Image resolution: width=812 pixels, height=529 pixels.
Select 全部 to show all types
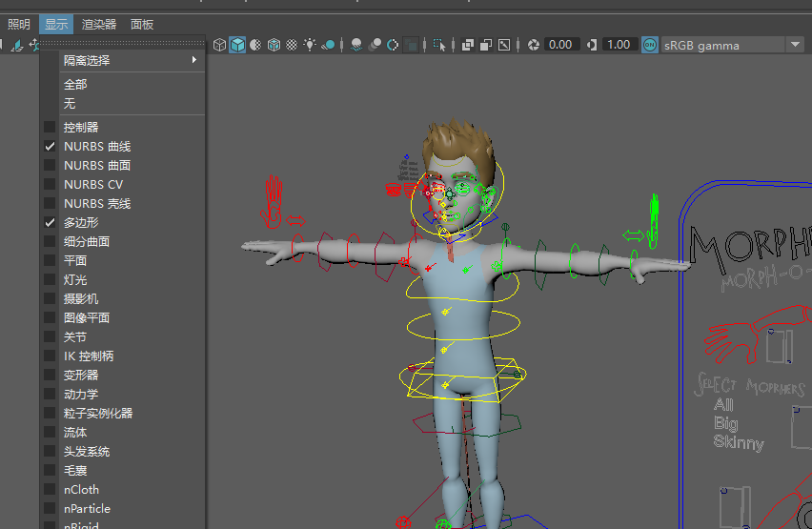pos(75,85)
